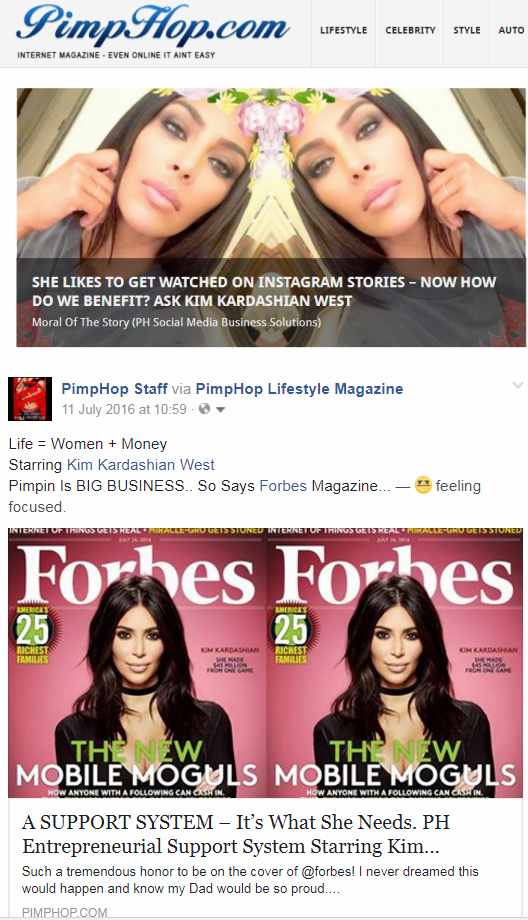The image size is (528, 920).
Task: Open the post options chevron
Action: pyautogui.click(x=517, y=385)
